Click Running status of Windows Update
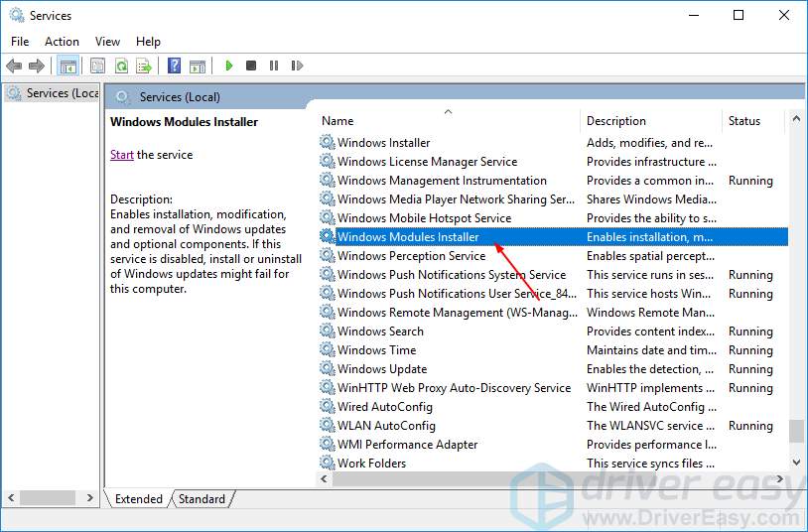 750,369
